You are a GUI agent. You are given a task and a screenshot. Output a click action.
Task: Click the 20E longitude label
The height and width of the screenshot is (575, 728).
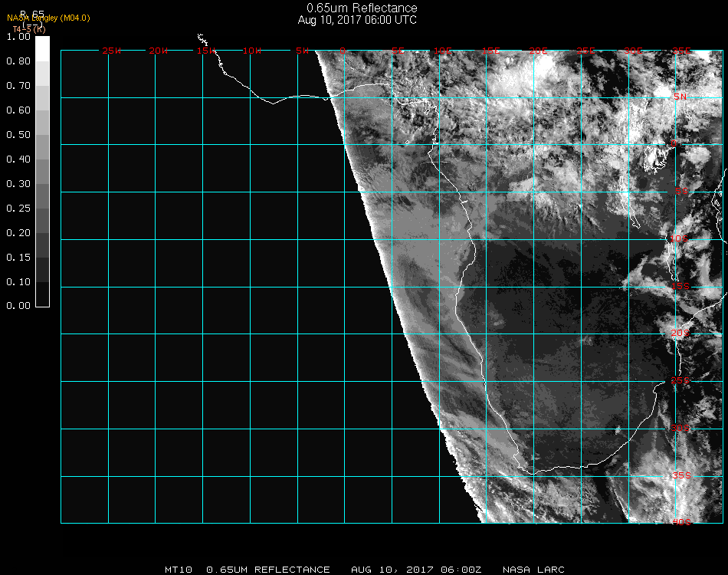pyautogui.click(x=538, y=51)
